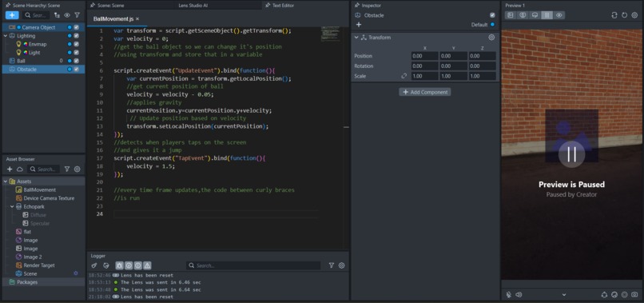Click the blue layer dot beside Lighting
The width and height of the screenshot is (644, 303).
coord(70,36)
